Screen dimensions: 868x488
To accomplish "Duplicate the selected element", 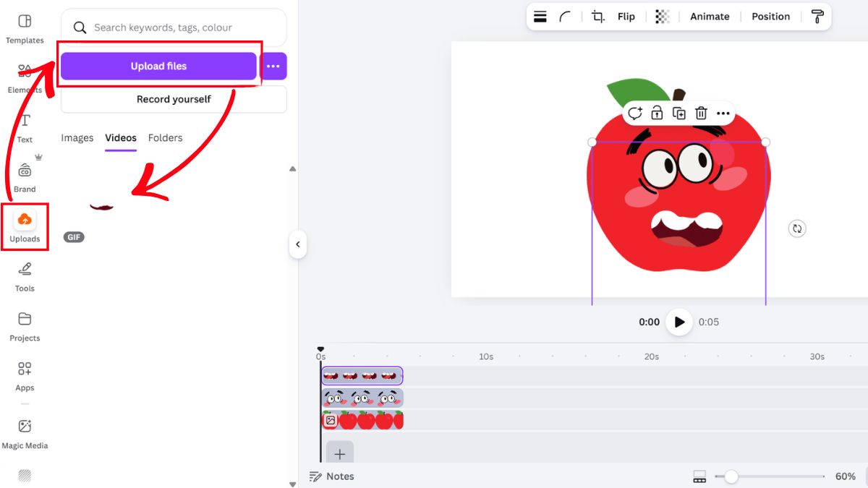I will coord(678,114).
